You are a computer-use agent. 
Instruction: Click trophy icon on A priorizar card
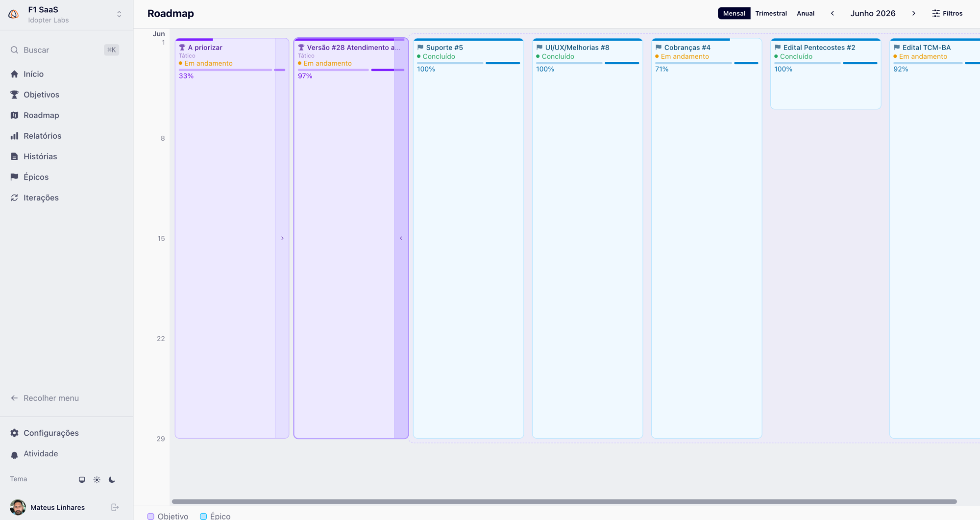point(182,48)
